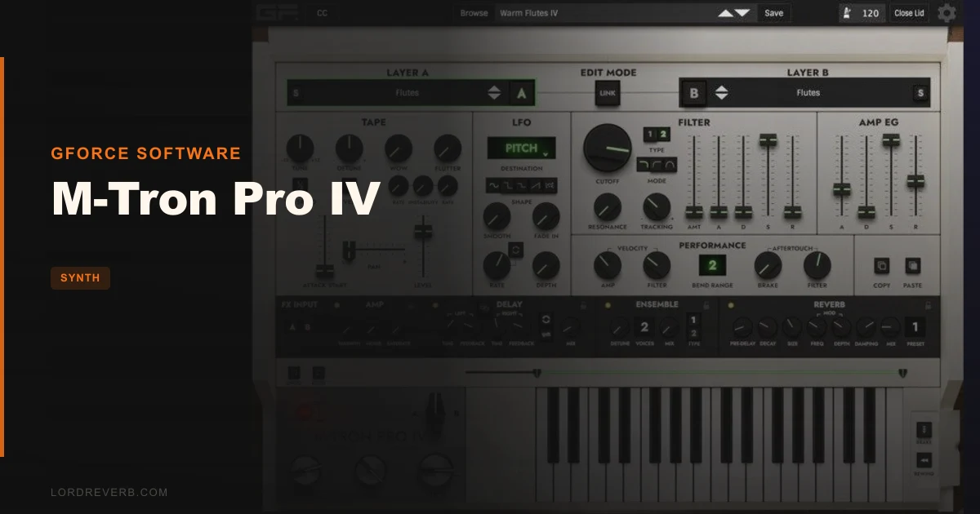Click the filter Cutoff knob
The image size is (980, 514).
pos(608,148)
